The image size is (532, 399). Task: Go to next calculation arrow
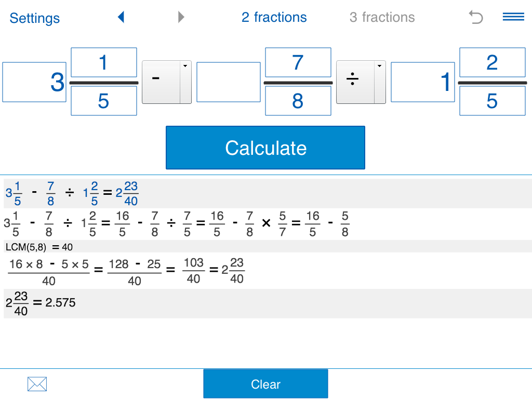[181, 18]
